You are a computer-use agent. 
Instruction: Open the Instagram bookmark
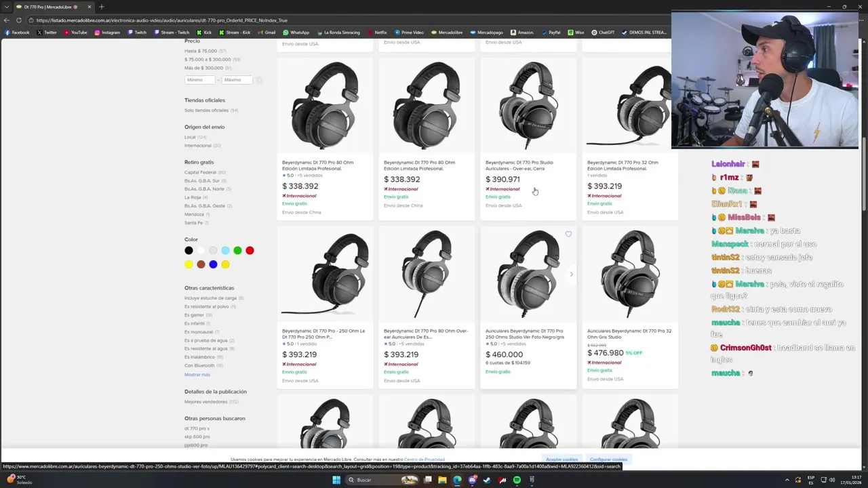point(107,33)
